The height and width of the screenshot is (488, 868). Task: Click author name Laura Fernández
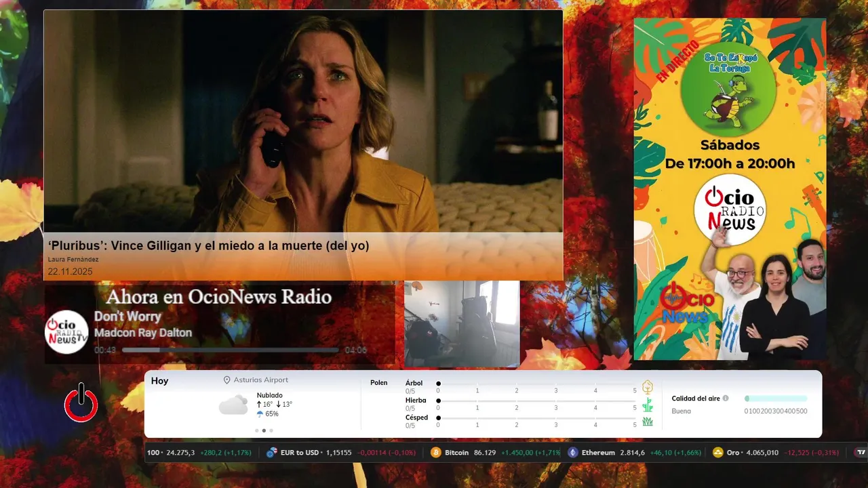coord(73,260)
